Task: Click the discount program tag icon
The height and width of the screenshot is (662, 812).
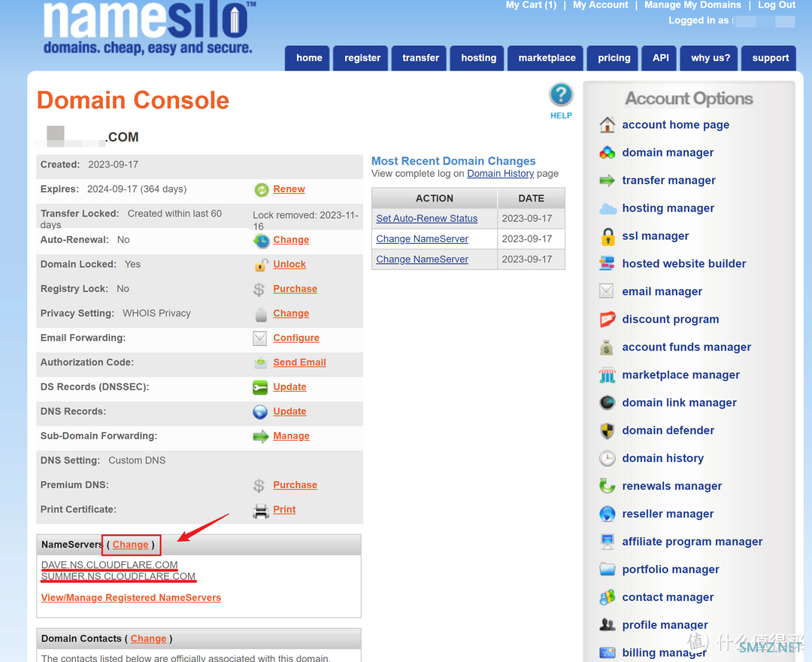Action: coord(607,320)
